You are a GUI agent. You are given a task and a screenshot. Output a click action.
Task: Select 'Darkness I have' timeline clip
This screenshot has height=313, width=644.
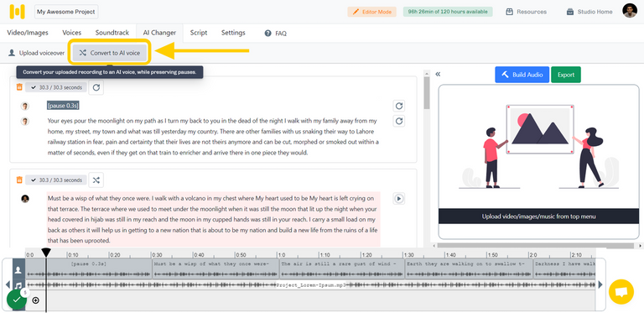coord(564,269)
